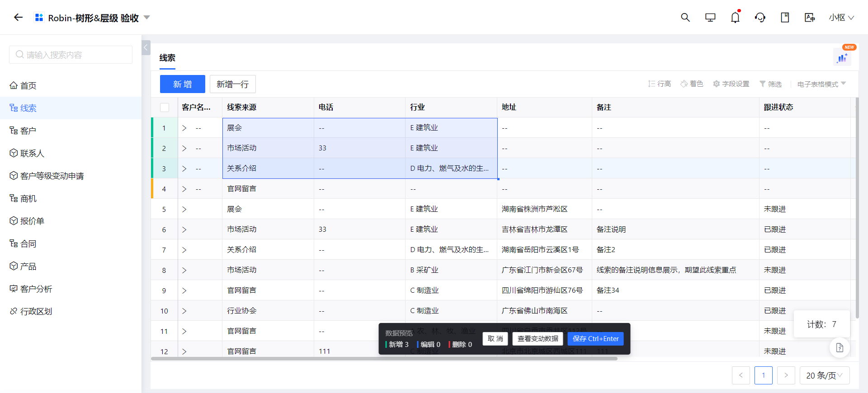Open the notification bell
The image size is (868, 393).
(x=736, y=17)
